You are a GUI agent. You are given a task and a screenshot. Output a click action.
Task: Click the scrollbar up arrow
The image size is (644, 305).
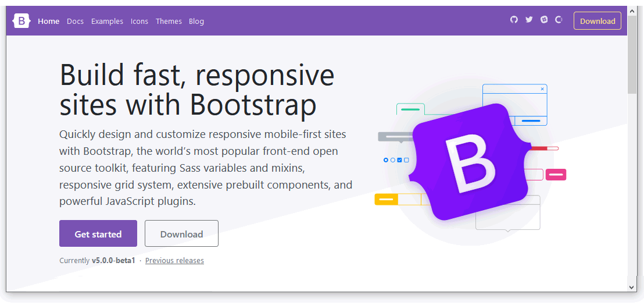pos(632,11)
